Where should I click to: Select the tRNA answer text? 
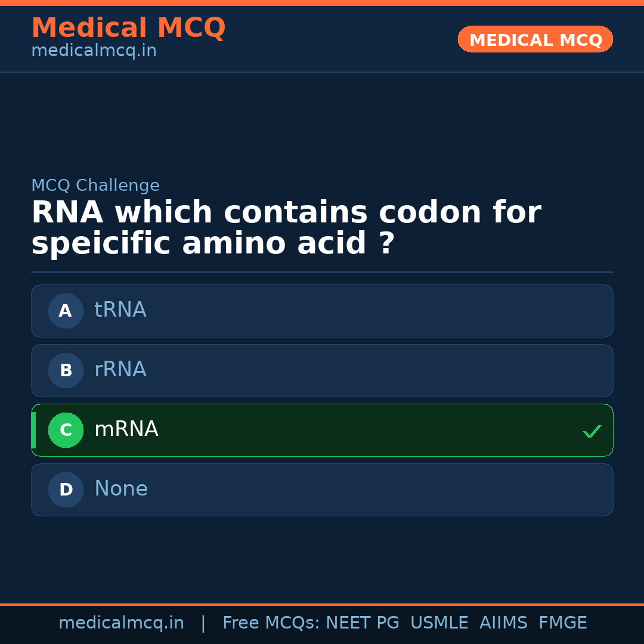point(120,310)
